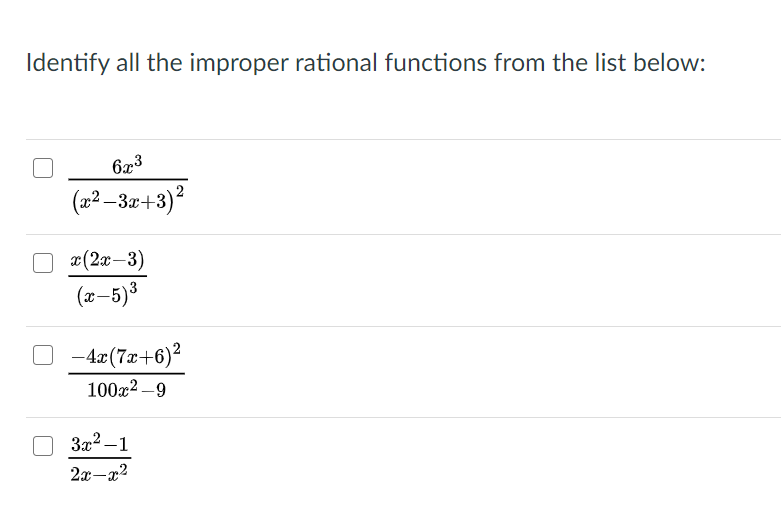Check the box for 6x³ over (x²−3x+3)²
The image size is (781, 511).
[43, 168]
